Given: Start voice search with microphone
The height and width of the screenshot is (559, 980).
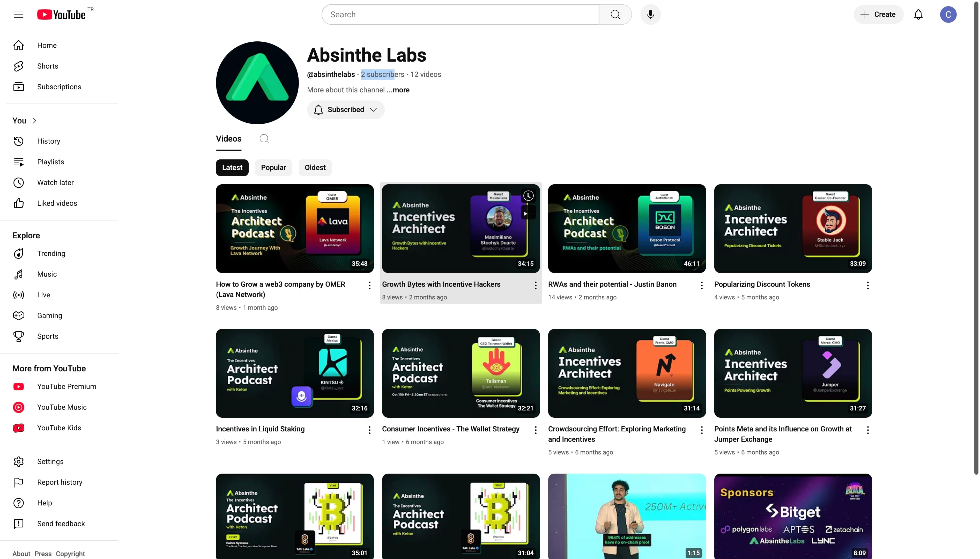Looking at the screenshot, I should click(650, 14).
